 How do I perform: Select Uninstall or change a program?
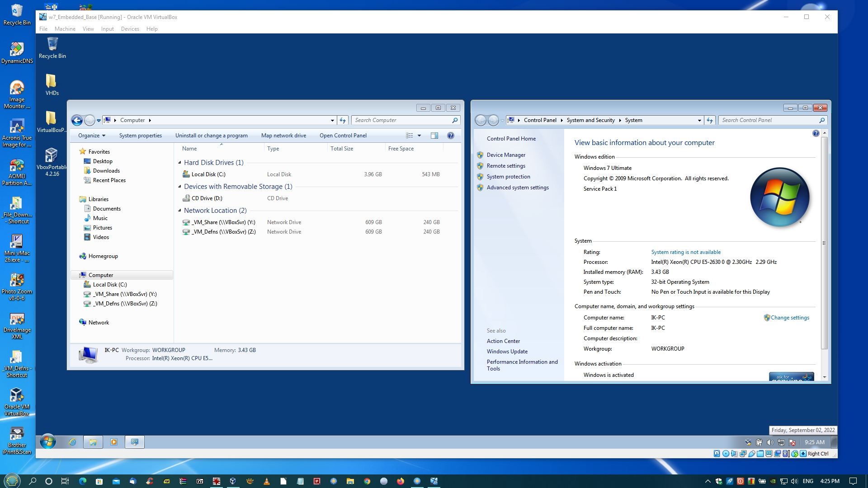pyautogui.click(x=212, y=136)
